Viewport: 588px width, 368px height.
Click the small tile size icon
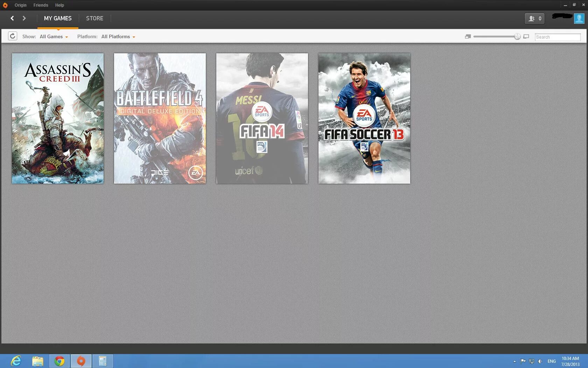[x=468, y=36]
